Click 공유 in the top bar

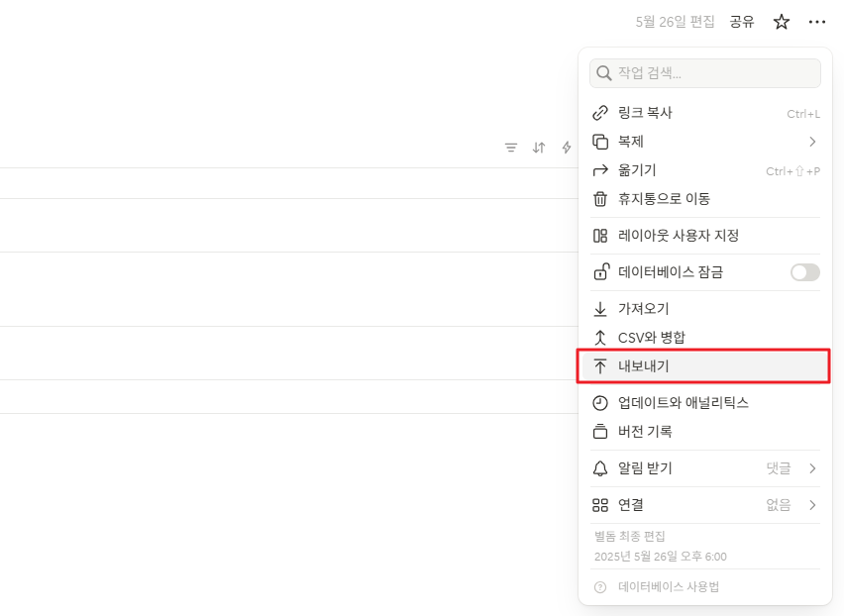tap(741, 21)
